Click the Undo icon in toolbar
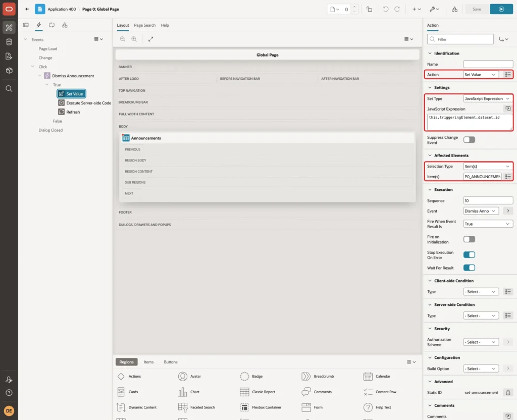 coord(385,9)
